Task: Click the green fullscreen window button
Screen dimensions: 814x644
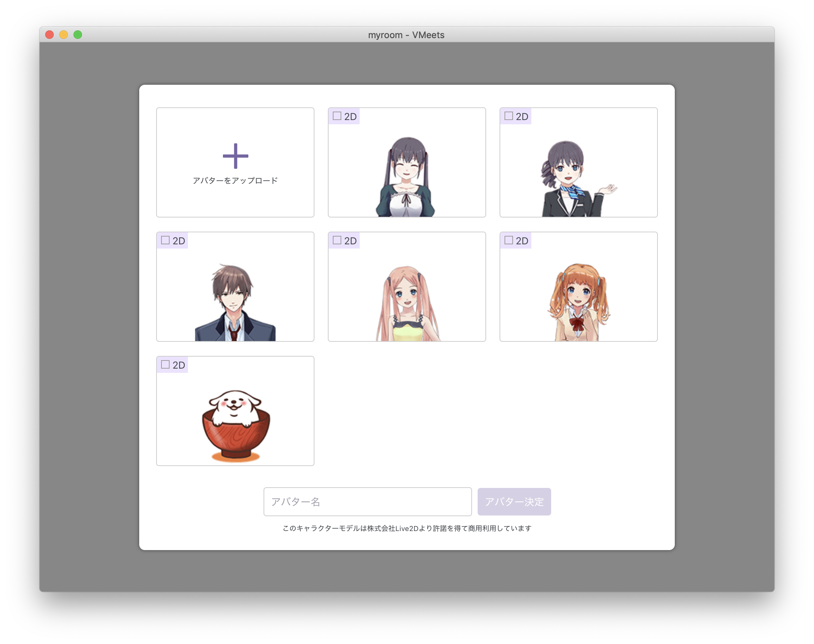Action: tap(78, 35)
